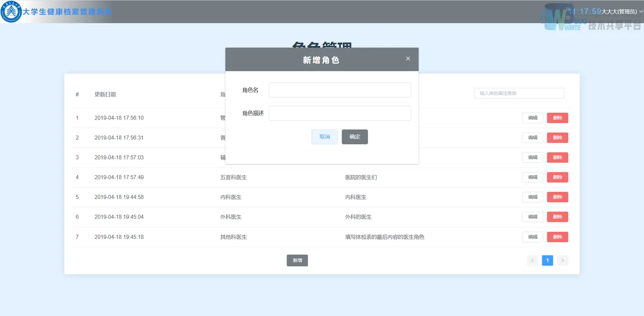Confirm with the 确定 button
644x316 pixels.
pyautogui.click(x=355, y=137)
